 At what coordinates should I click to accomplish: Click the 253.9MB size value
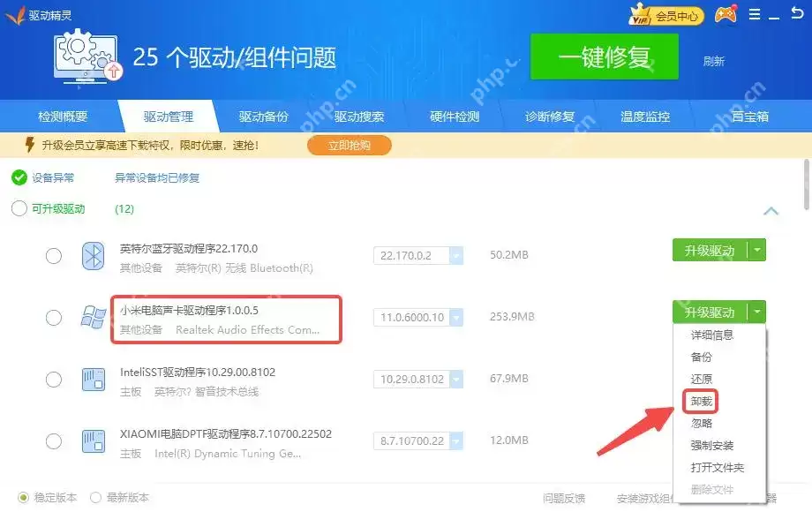[x=512, y=316]
